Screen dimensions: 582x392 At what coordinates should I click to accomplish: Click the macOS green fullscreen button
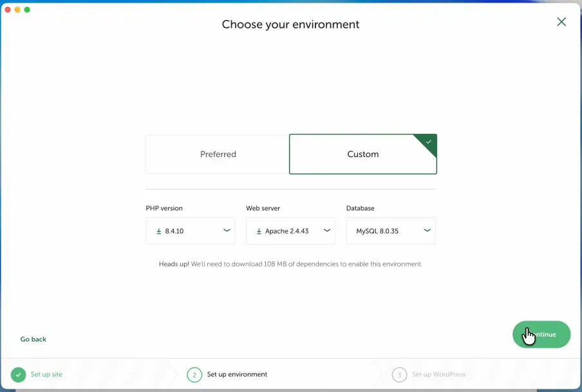coord(27,10)
